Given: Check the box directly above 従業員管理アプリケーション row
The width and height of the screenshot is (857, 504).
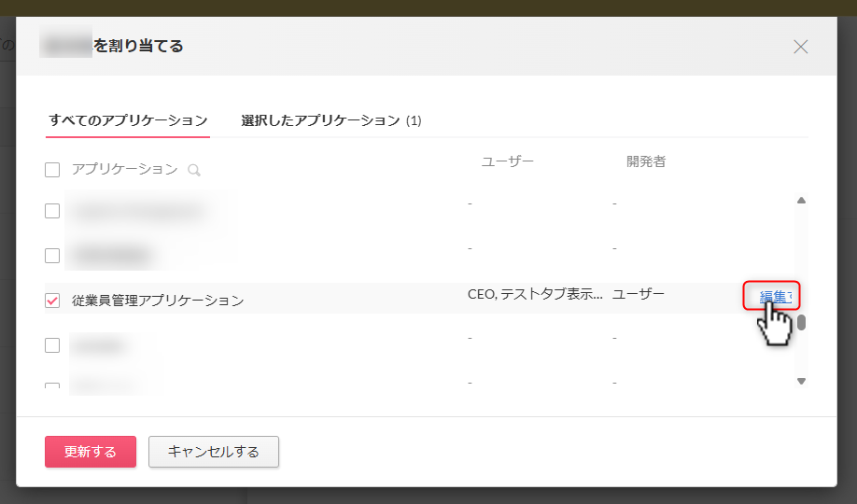Looking at the screenshot, I should point(52,256).
